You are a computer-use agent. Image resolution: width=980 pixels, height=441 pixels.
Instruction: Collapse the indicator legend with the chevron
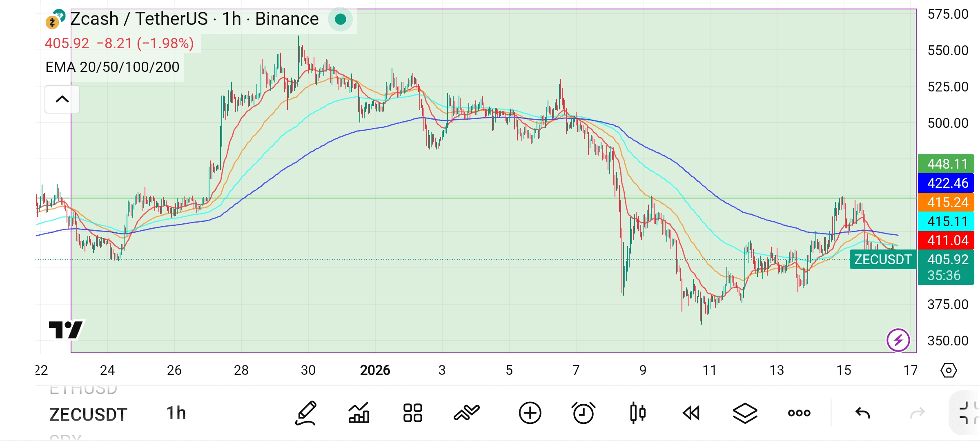62,99
